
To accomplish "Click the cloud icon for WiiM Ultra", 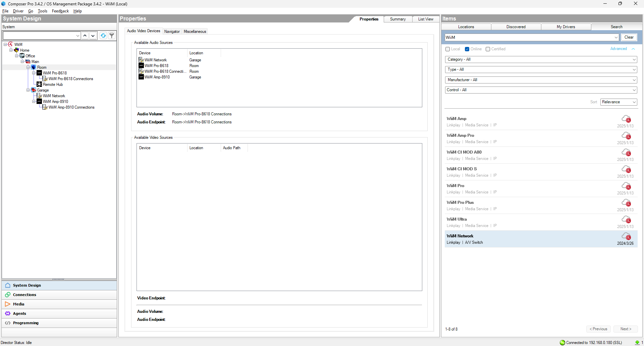I will coord(626,220).
